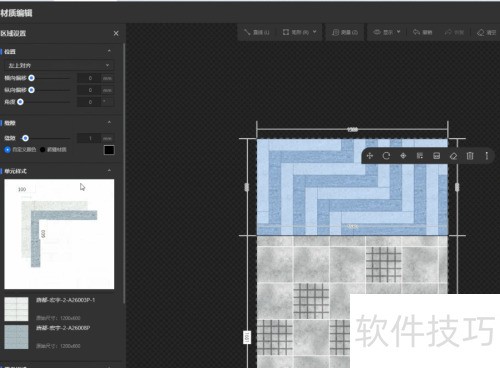500x368 pixels.
Task: Click the redo toolbar button
Action: (x=454, y=32)
